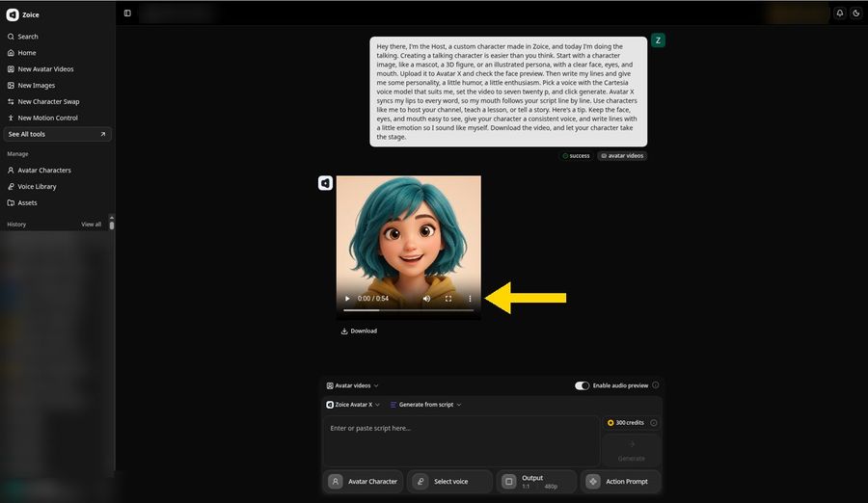
Task: Mute the video with speaker icon
Action: tap(426, 299)
